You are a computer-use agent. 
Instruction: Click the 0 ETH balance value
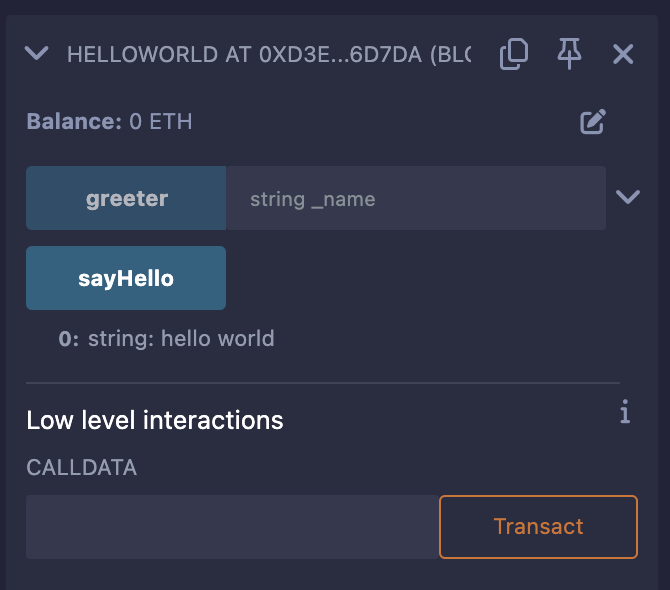pyautogui.click(x=161, y=121)
